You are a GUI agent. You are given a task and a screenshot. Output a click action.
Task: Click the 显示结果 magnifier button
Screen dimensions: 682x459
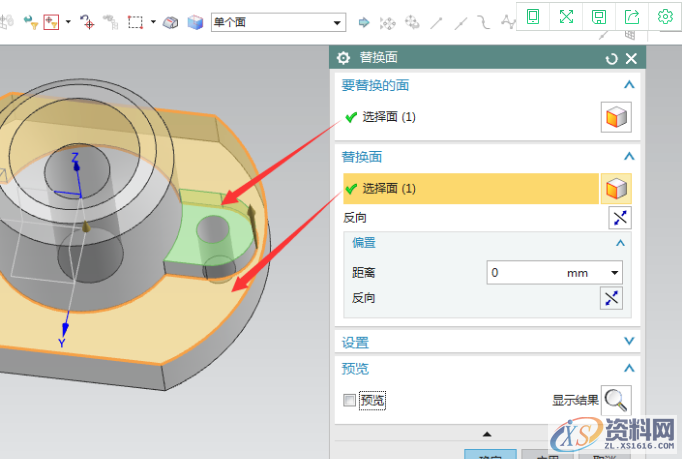tap(616, 400)
